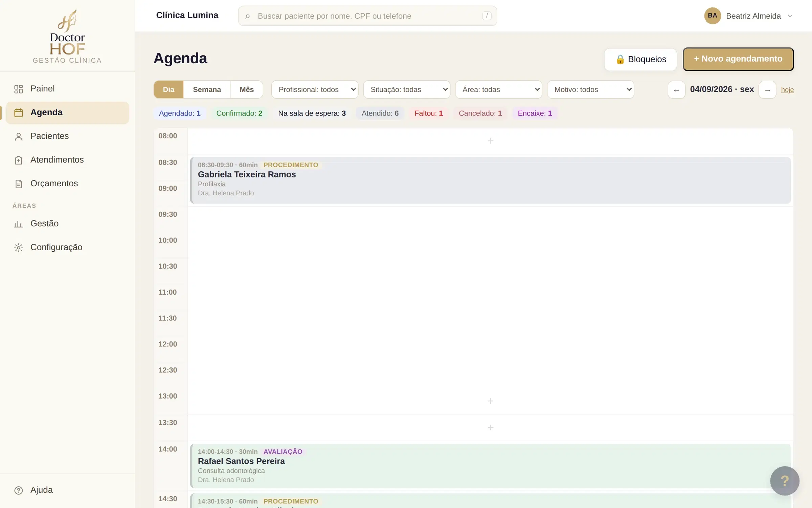Filter by Na sala de espera: 3 chip

[312, 113]
